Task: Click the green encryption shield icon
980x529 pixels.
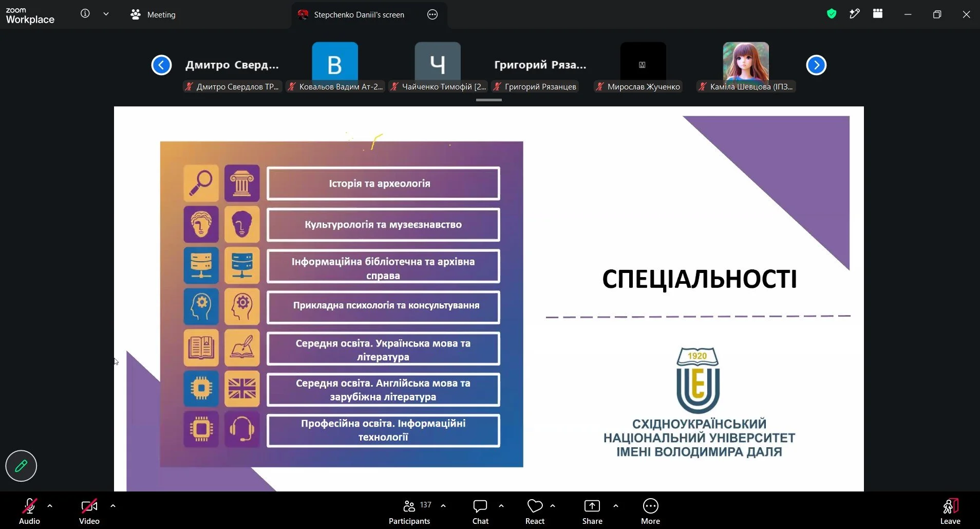Action: coord(832,14)
